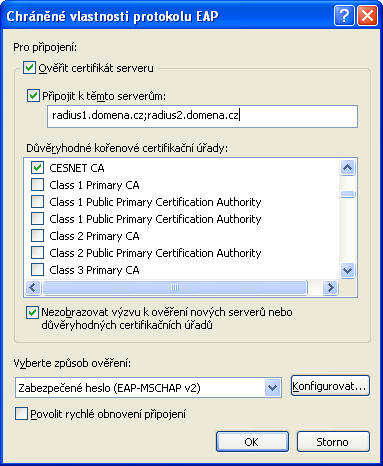Uncheck Připojit k těmto serverům

(33, 96)
